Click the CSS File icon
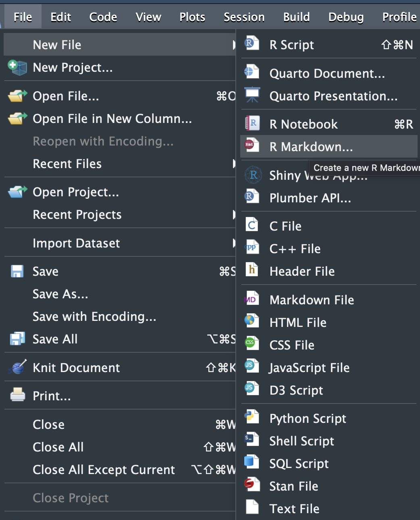 (252, 343)
